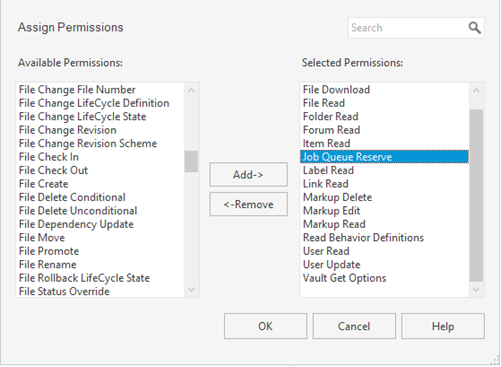
Task: Click the magnifying glass search icon
Action: click(x=474, y=28)
